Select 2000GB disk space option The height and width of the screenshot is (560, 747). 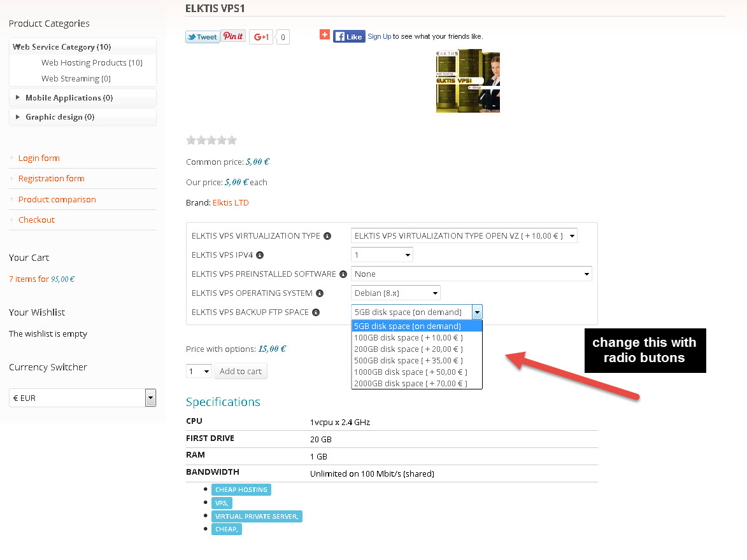click(417, 383)
